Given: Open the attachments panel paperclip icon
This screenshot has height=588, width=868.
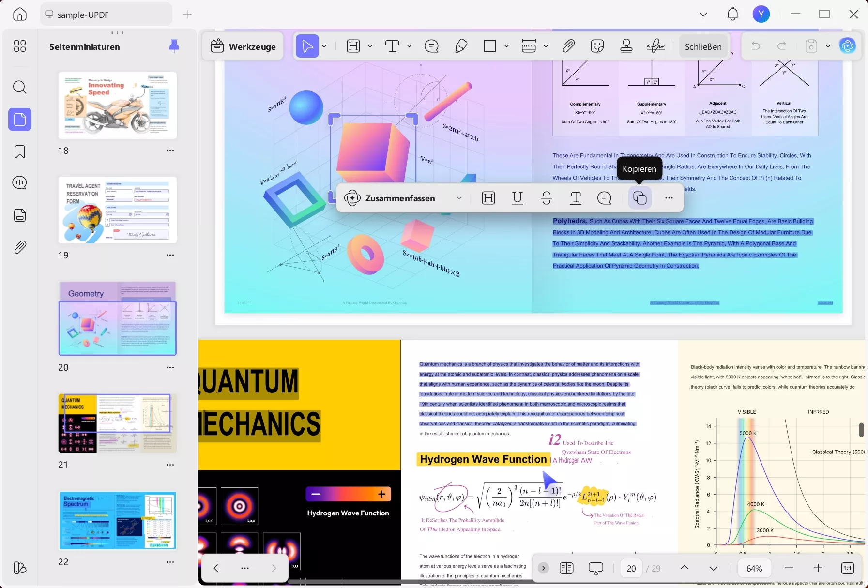Looking at the screenshot, I should click(20, 247).
